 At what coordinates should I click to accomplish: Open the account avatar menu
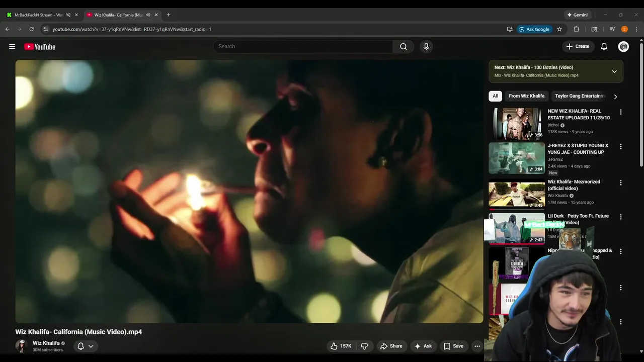click(x=623, y=47)
